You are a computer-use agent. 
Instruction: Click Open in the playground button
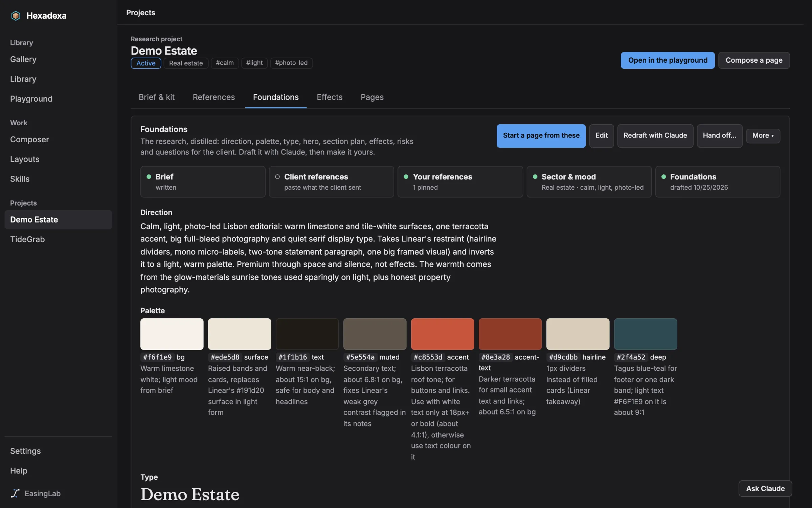coord(668,60)
